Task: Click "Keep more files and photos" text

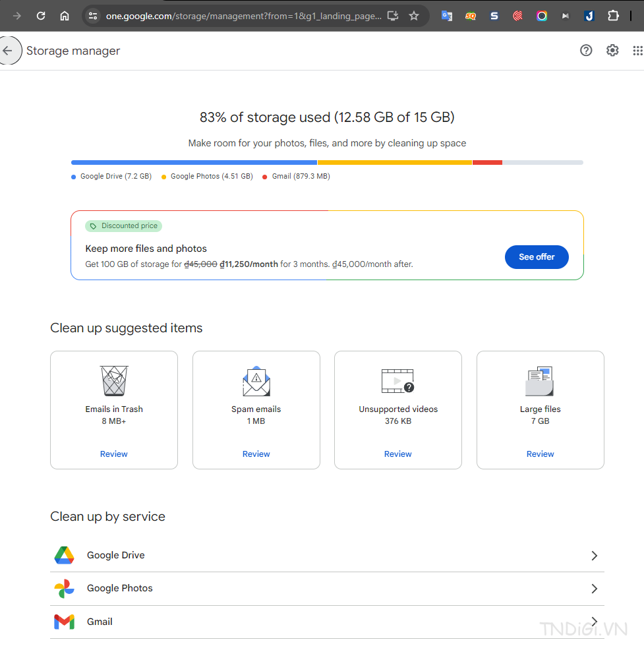Action: coord(146,249)
